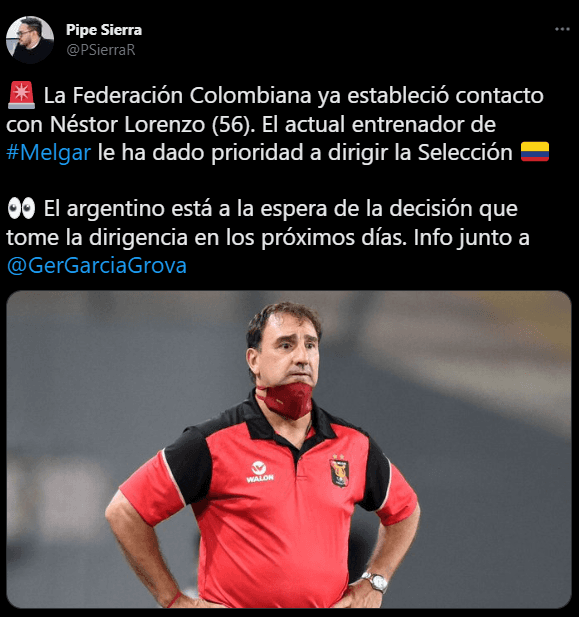Open the @GerGarciaGrova mention

(97, 266)
